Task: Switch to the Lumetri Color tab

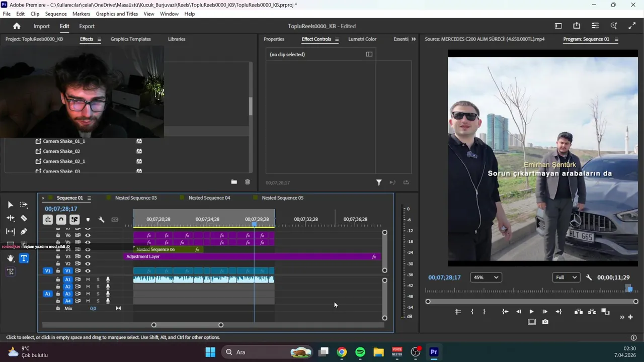Action: pos(362,39)
